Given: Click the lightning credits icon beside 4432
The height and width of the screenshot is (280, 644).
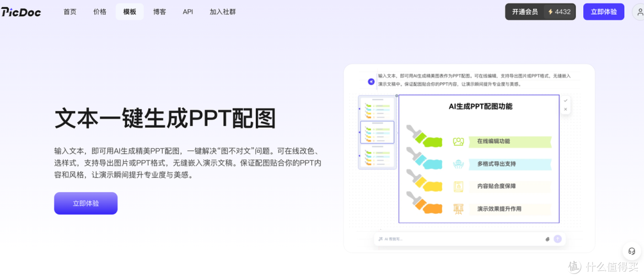Looking at the screenshot, I should click(550, 12).
